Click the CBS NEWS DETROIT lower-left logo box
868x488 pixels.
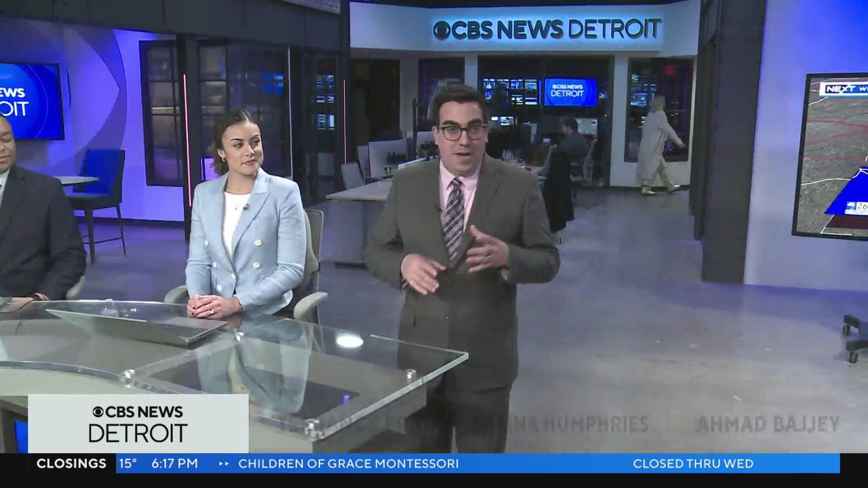pyautogui.click(x=138, y=424)
